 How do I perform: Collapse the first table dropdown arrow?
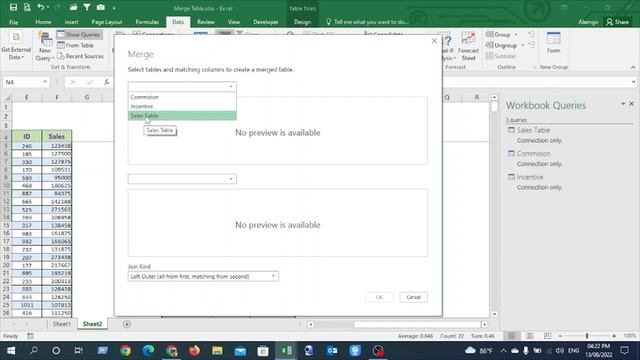coord(231,87)
